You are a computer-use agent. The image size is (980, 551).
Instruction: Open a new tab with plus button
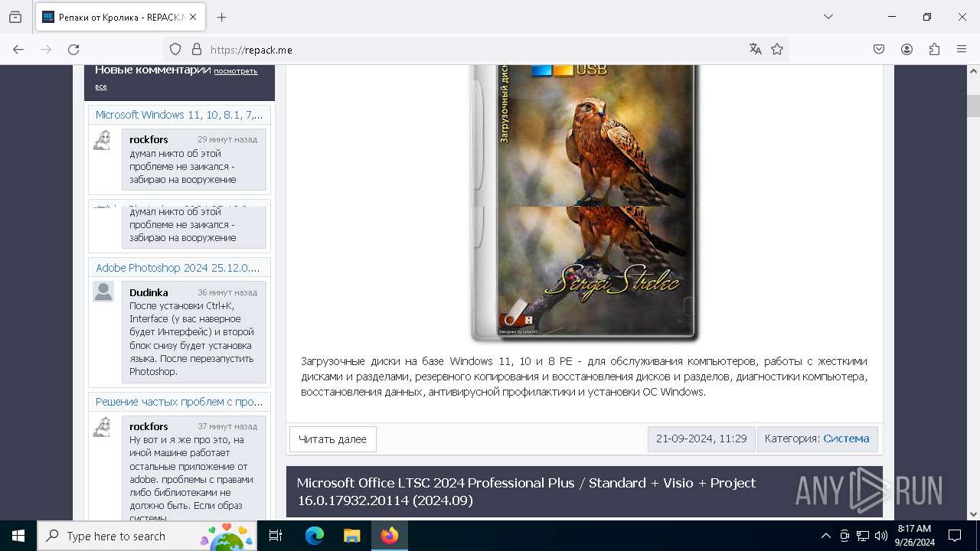point(222,17)
